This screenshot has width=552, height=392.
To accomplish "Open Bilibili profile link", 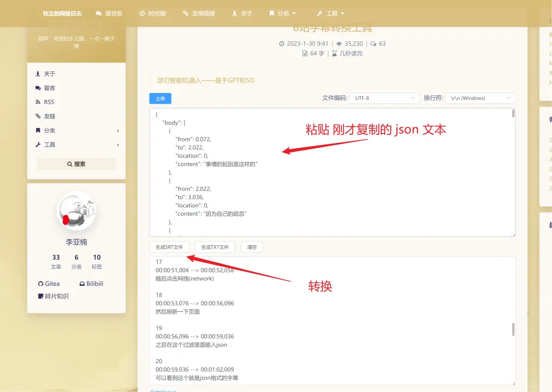I will (x=91, y=284).
